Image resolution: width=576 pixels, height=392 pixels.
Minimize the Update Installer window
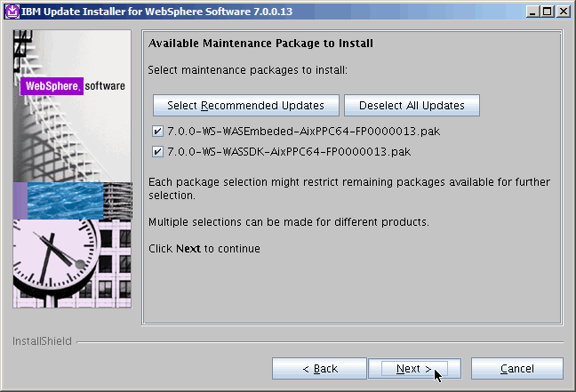click(532, 10)
